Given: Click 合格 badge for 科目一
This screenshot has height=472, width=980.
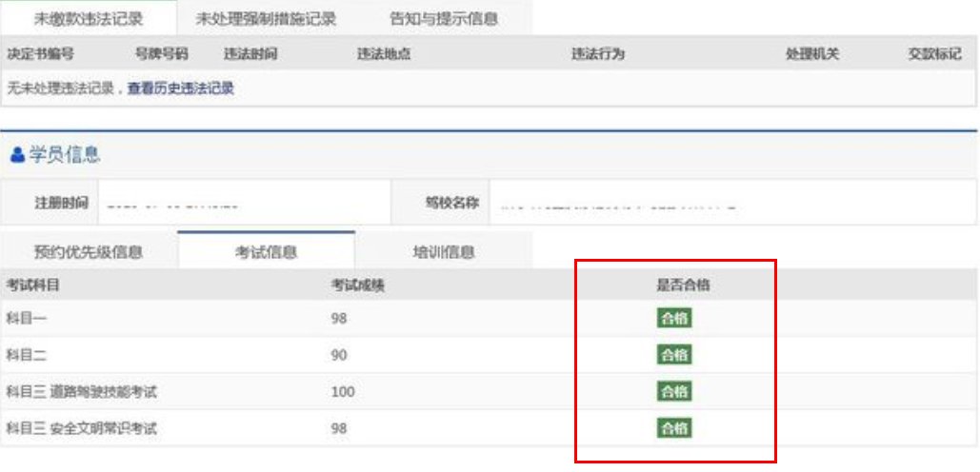Looking at the screenshot, I should [674, 319].
